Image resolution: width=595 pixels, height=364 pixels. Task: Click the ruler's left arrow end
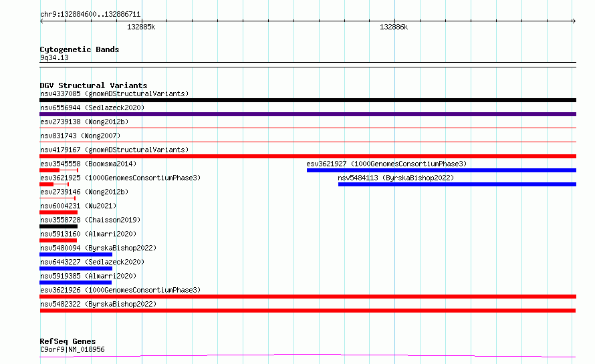coord(41,21)
